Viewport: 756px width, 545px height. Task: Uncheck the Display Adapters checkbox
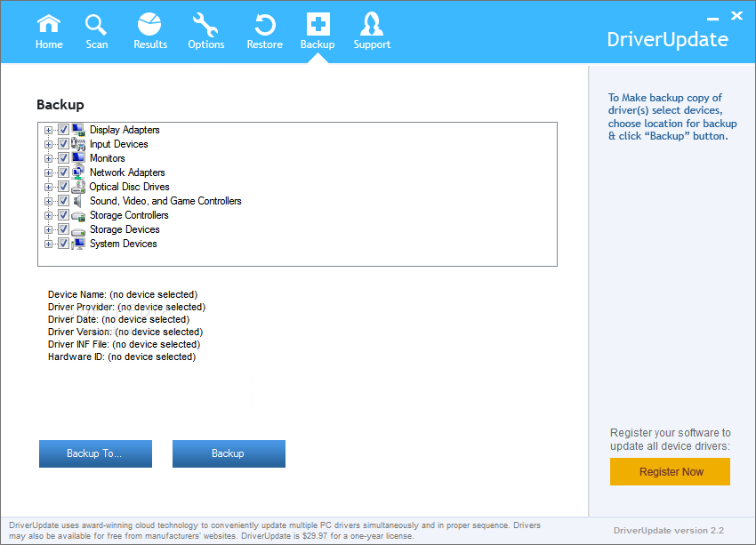[63, 130]
